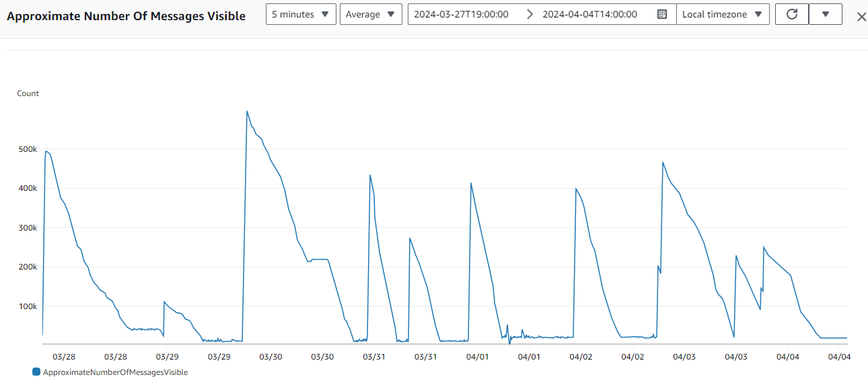Click the 200k y-axis label

28,267
